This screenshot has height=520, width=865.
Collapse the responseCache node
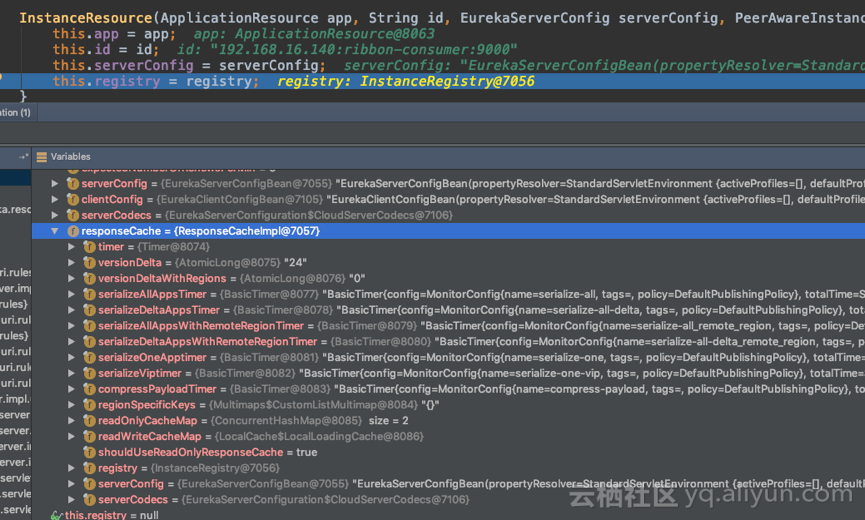click(55, 231)
